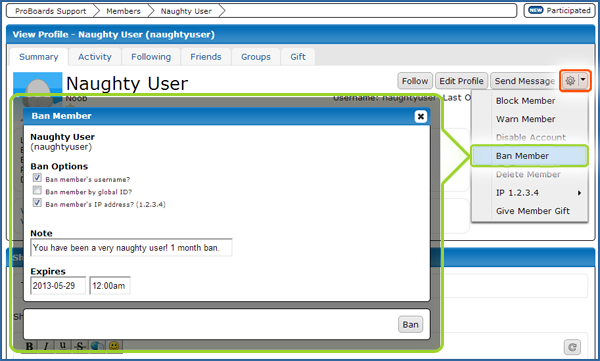Expand the gear dropdown arrow
600x361 pixels.
click(583, 81)
